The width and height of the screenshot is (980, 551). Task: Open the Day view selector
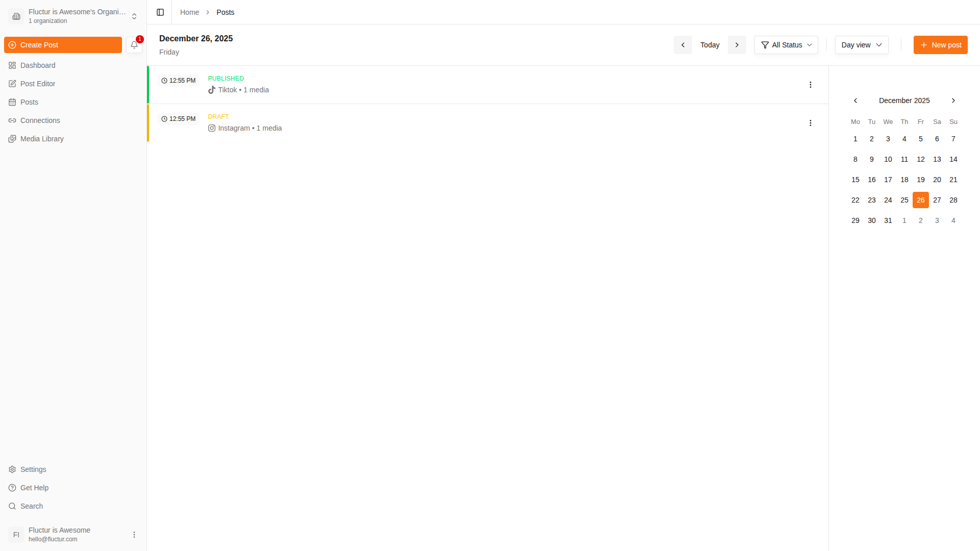(861, 45)
